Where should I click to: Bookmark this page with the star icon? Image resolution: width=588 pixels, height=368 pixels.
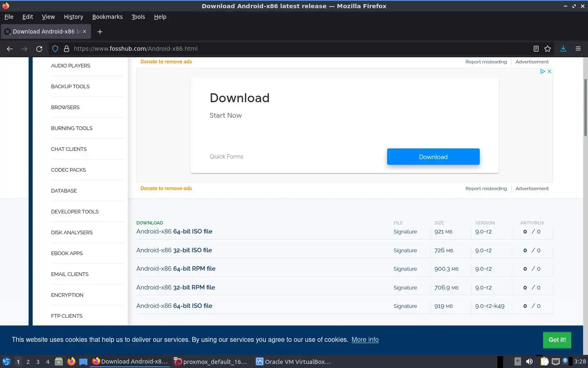(x=548, y=49)
